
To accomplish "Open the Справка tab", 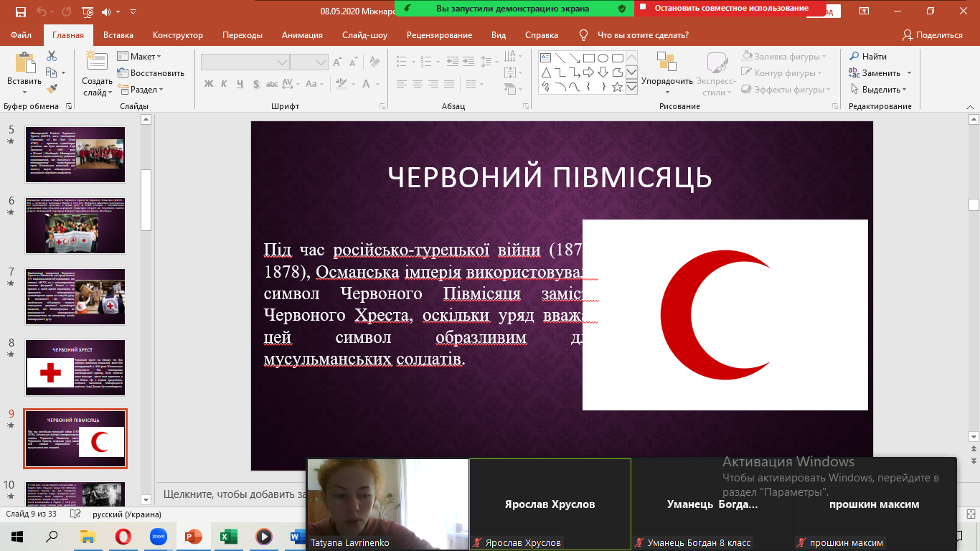I will (x=542, y=35).
